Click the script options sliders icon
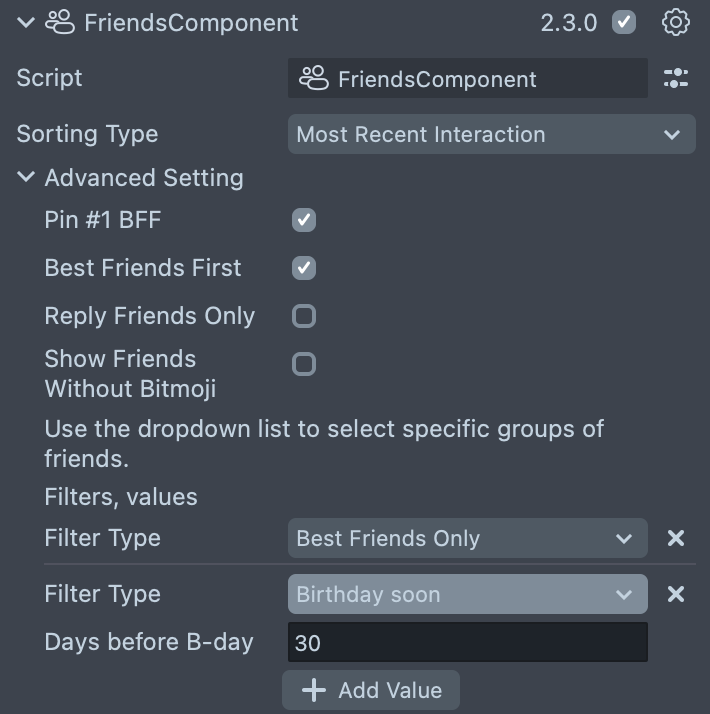The image size is (710, 714). pyautogui.click(x=676, y=78)
